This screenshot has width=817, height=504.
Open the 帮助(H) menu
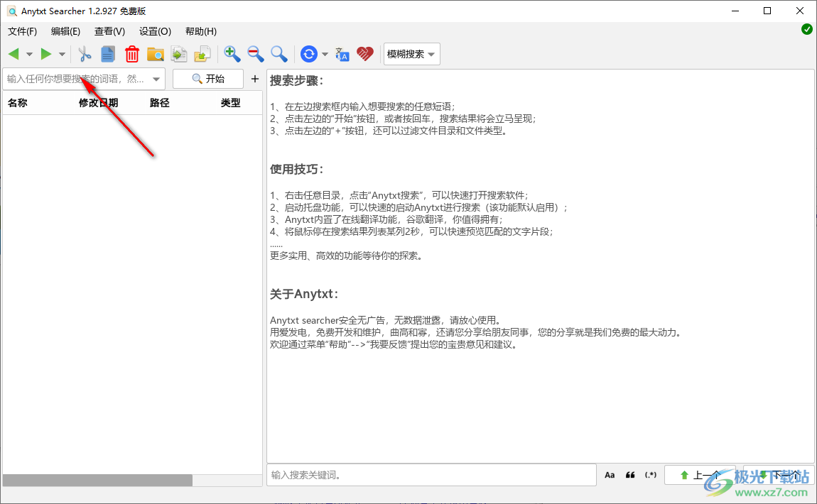(x=200, y=31)
